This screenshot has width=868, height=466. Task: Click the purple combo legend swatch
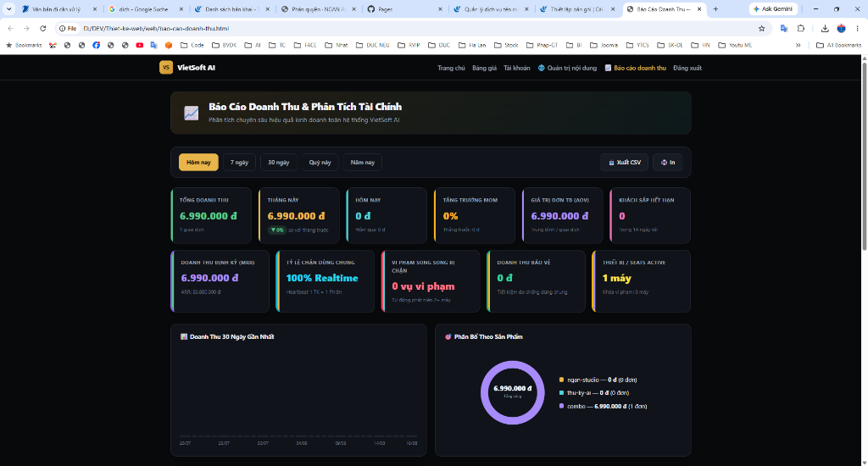point(561,406)
